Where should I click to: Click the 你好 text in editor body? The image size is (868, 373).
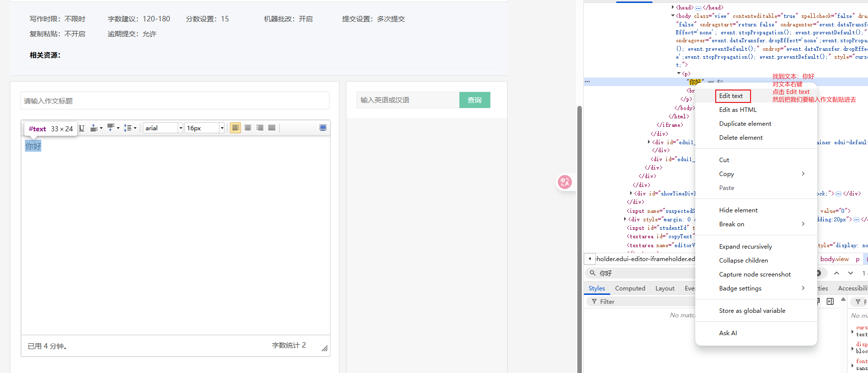point(33,146)
